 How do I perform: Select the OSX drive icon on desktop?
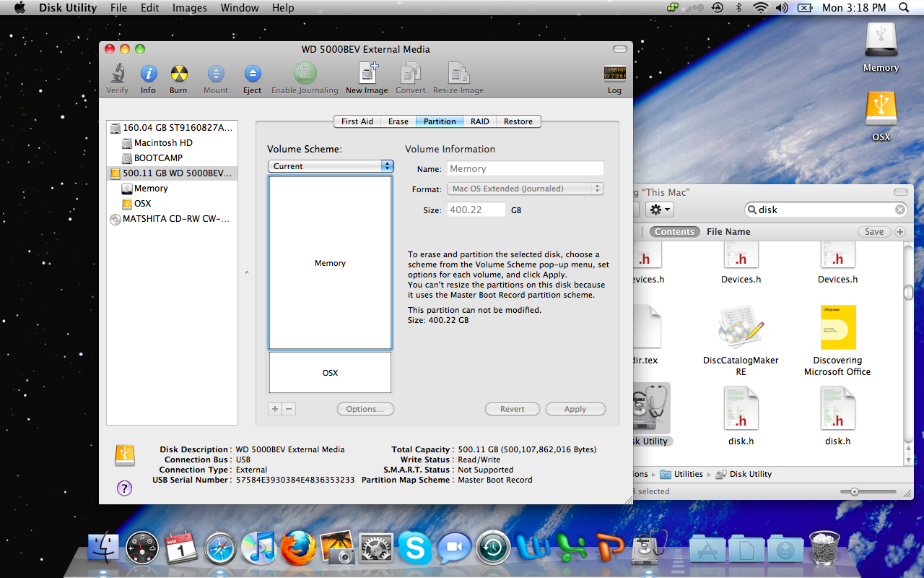(881, 116)
